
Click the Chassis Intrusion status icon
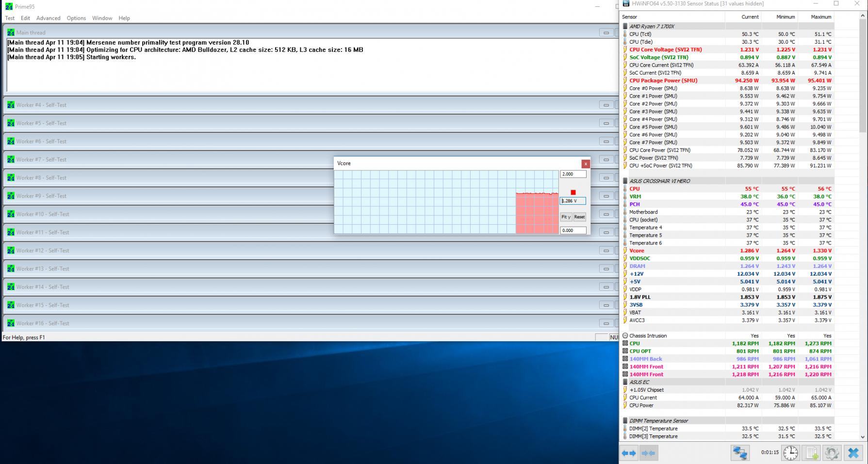[x=625, y=335]
